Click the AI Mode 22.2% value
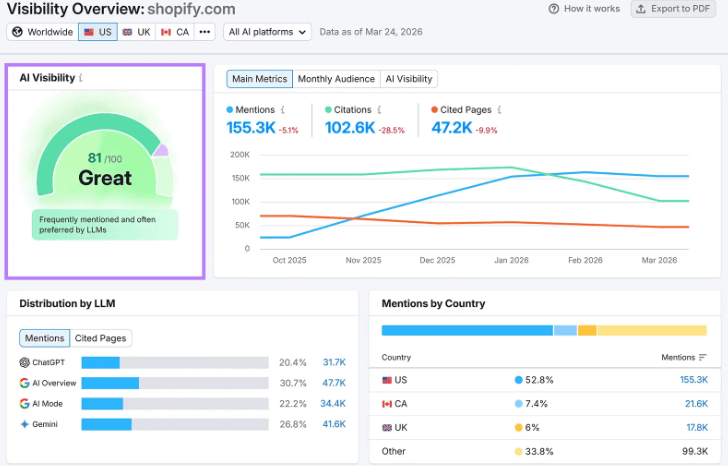The image size is (728, 466). click(x=292, y=404)
